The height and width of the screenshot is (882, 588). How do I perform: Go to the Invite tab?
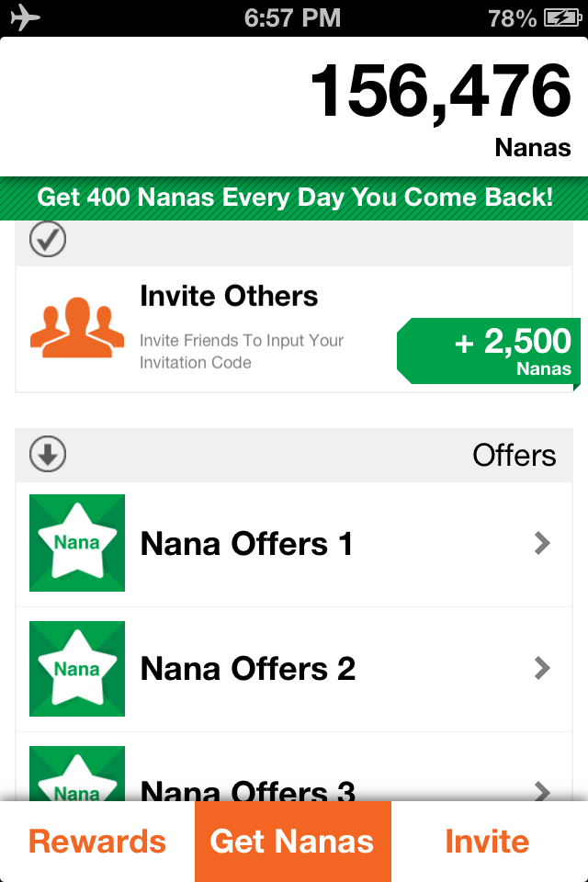click(x=487, y=842)
